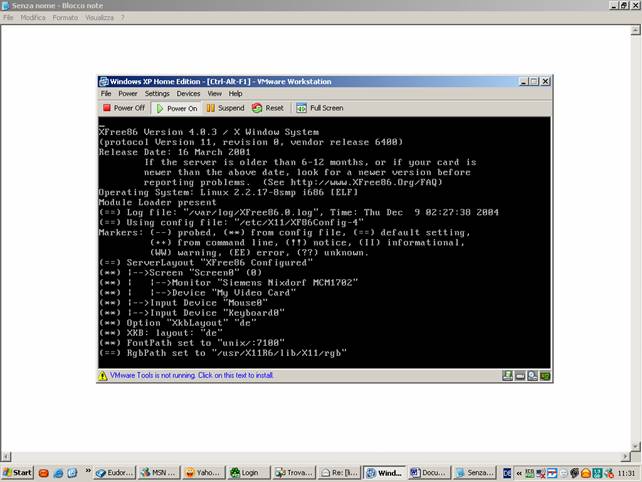Click the yellow warning icon in VMware status bar
Screen dimensions: 642x482
coord(103,376)
